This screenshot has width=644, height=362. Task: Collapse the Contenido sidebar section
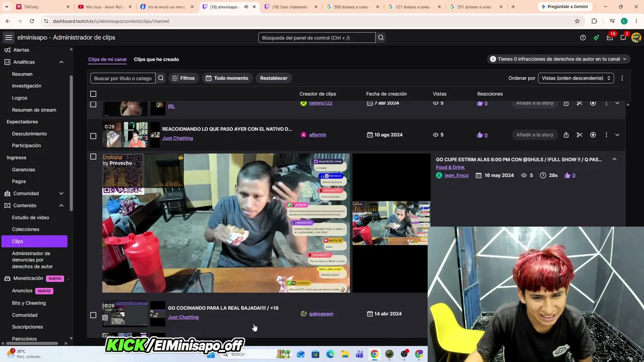click(x=61, y=206)
